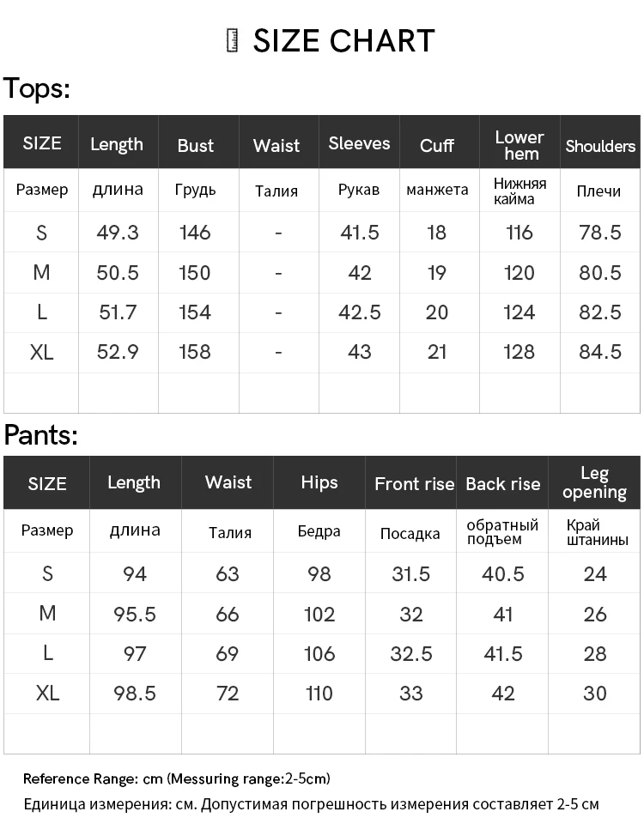Click the SIZE CHART title text
Screen dimensions: 644x830
[x=343, y=40]
